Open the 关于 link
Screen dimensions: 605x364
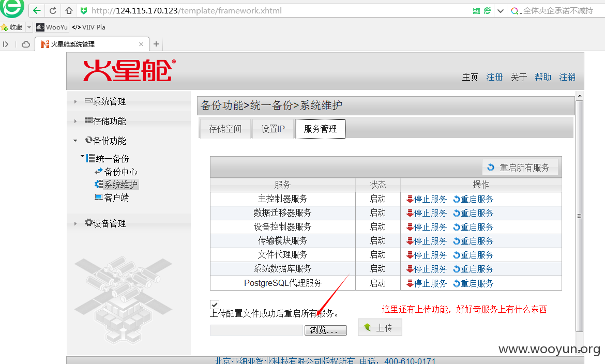519,77
